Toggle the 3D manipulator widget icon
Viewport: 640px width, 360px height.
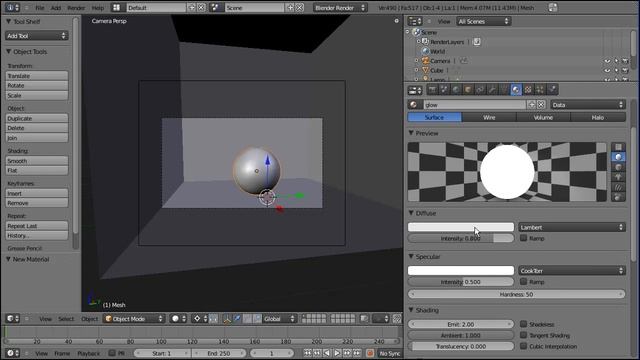227,319
